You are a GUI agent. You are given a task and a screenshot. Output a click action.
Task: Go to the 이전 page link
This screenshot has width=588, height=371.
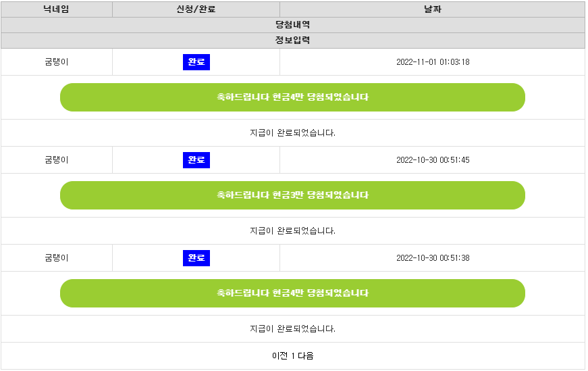coord(279,355)
